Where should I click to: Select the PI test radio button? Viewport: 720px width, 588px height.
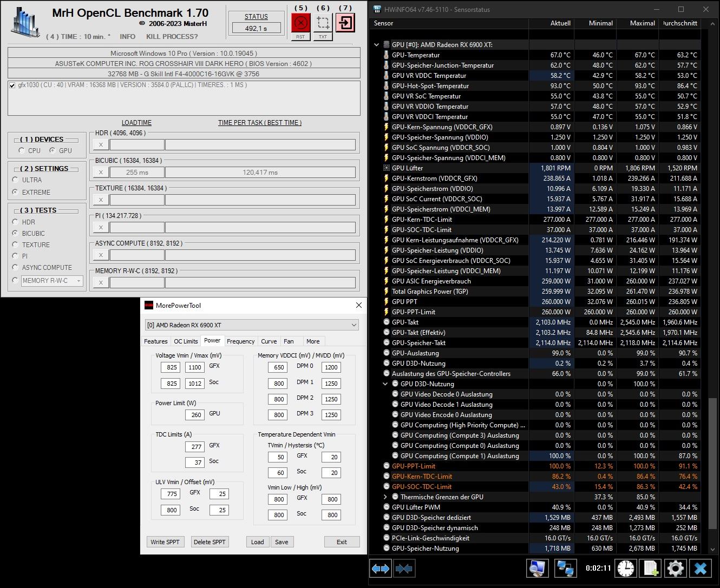[x=15, y=256]
